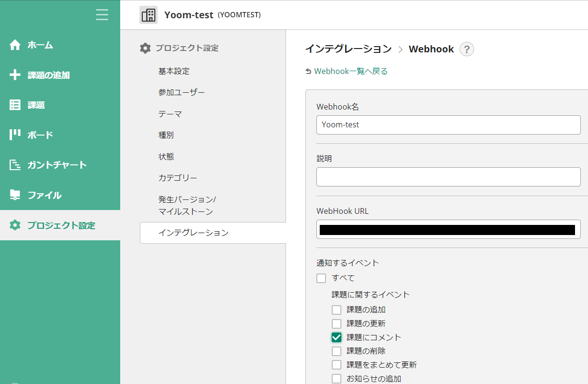588x384 pixels.
Task: Open 種別 settings page
Action: tap(166, 135)
